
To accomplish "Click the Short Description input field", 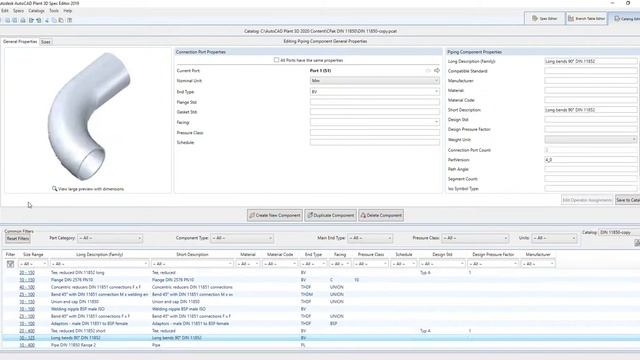I will click(x=591, y=110).
